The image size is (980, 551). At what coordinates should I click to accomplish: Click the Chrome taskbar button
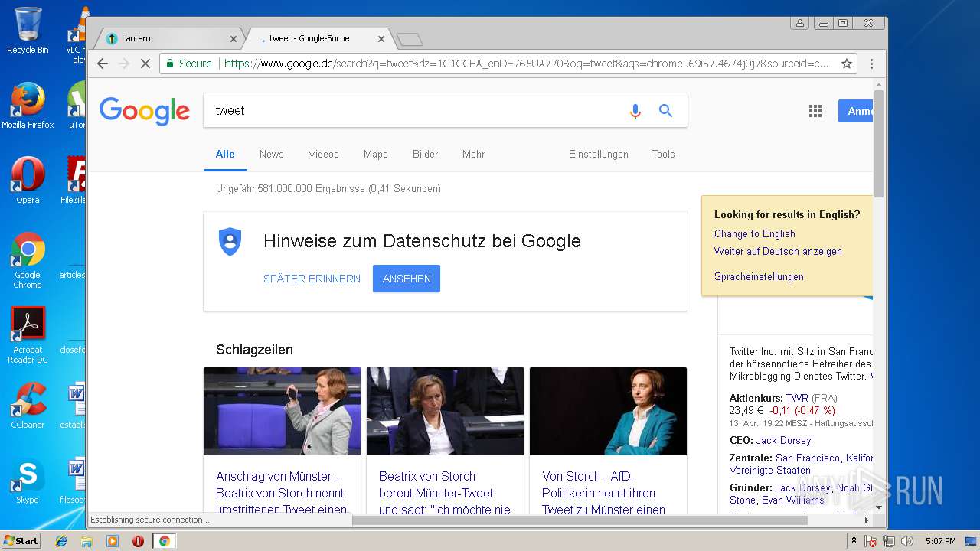pos(164,541)
